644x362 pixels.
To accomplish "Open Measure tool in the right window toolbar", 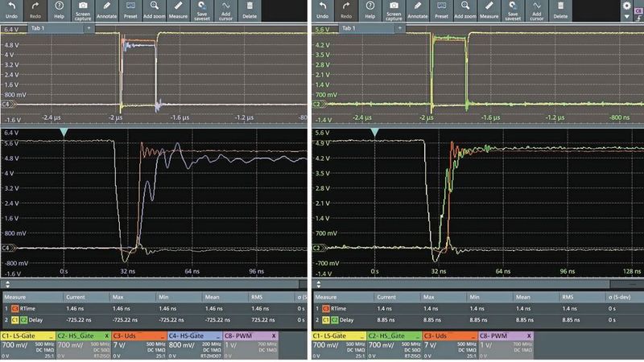I will pos(489,10).
